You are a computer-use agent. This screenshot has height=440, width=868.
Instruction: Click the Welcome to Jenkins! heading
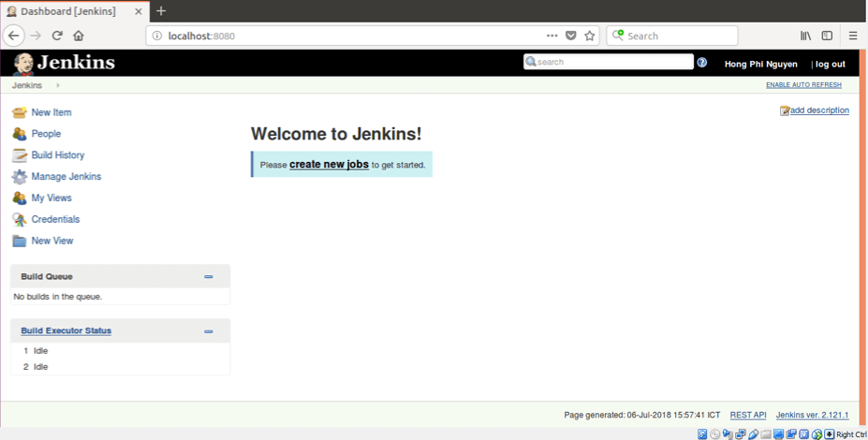pyautogui.click(x=336, y=134)
